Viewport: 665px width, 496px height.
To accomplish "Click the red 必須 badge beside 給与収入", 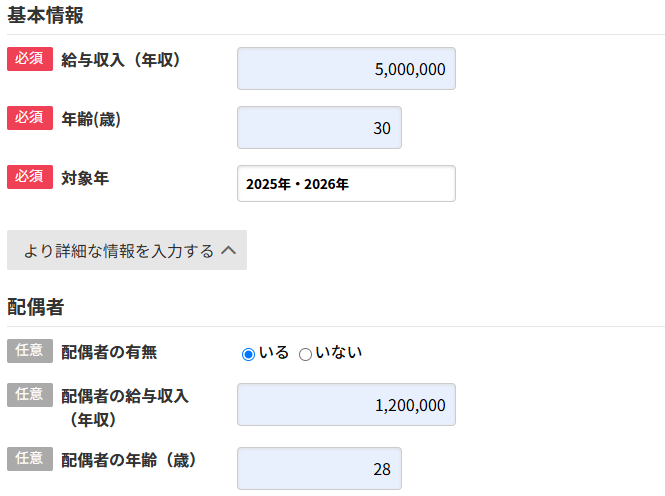I will [x=29, y=60].
